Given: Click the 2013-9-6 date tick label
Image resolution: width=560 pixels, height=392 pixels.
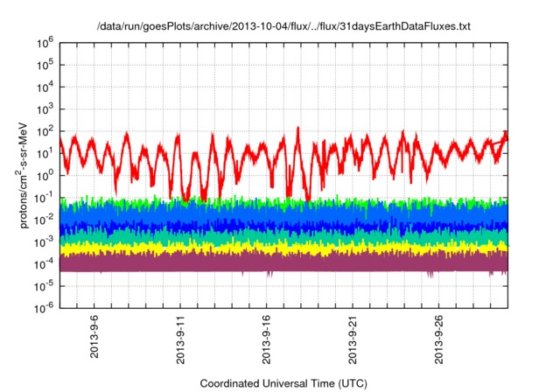Looking at the screenshot, I should [94, 337].
